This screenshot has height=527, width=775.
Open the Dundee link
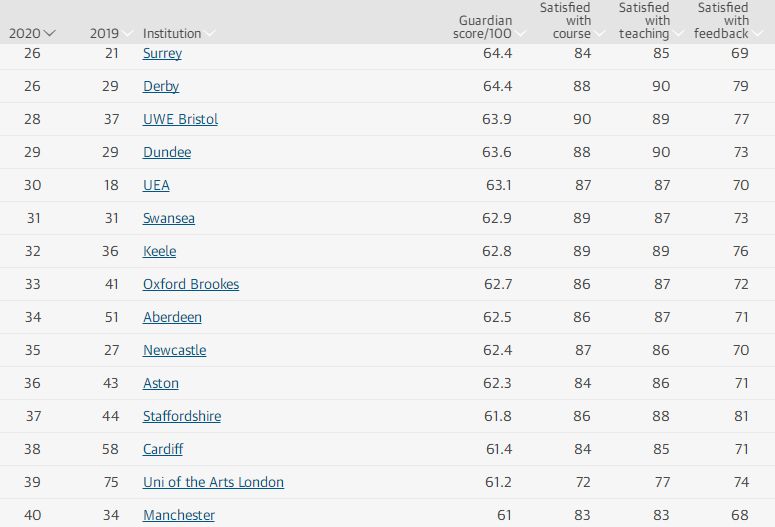click(x=167, y=152)
